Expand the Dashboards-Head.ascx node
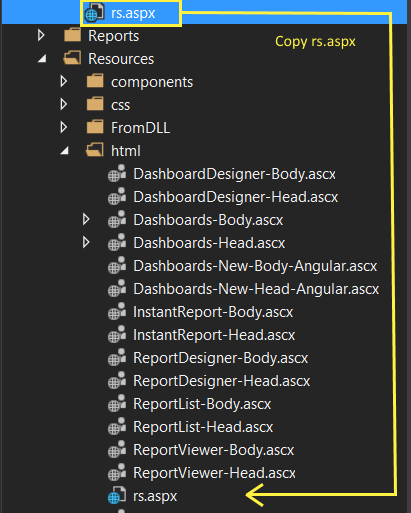The height and width of the screenshot is (513, 411). pos(86,242)
